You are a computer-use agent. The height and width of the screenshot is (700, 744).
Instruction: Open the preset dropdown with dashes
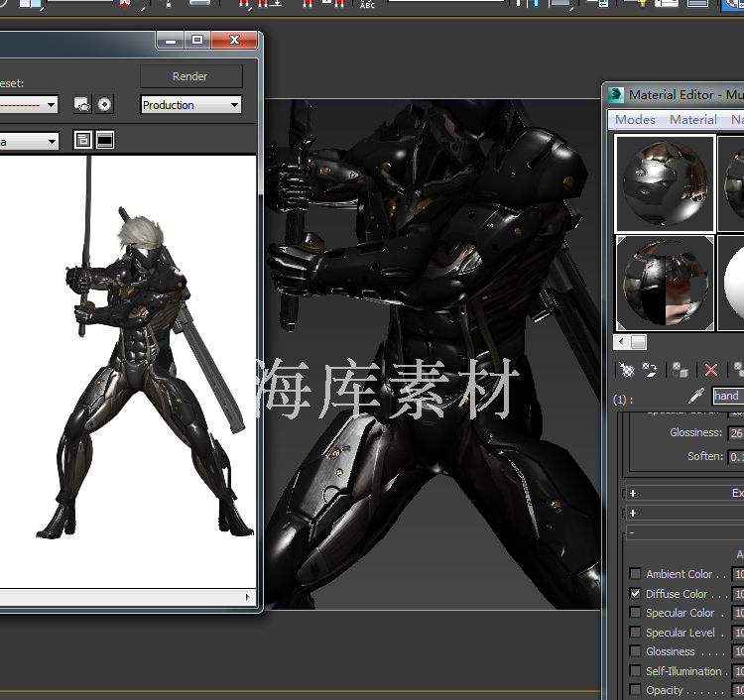point(29,105)
